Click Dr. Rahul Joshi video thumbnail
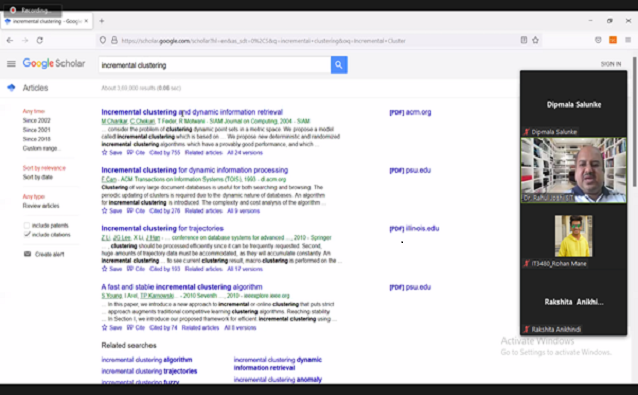This screenshot has width=638, height=395. point(573,170)
